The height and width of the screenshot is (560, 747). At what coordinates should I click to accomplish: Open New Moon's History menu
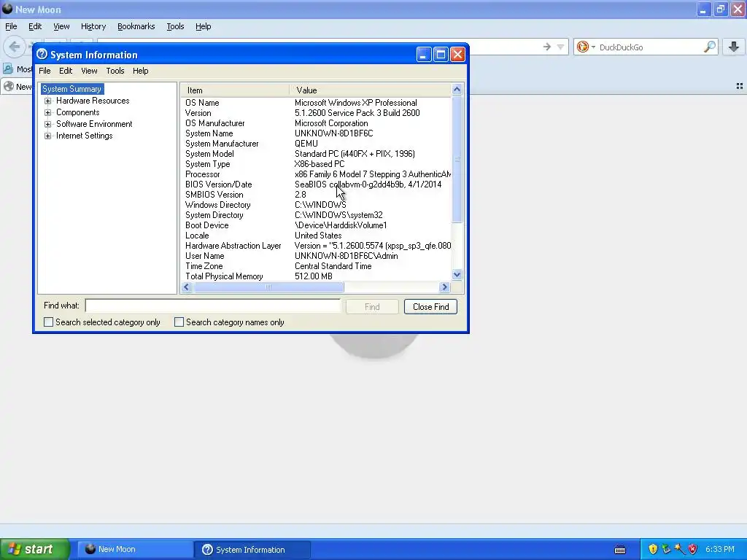coord(93,27)
